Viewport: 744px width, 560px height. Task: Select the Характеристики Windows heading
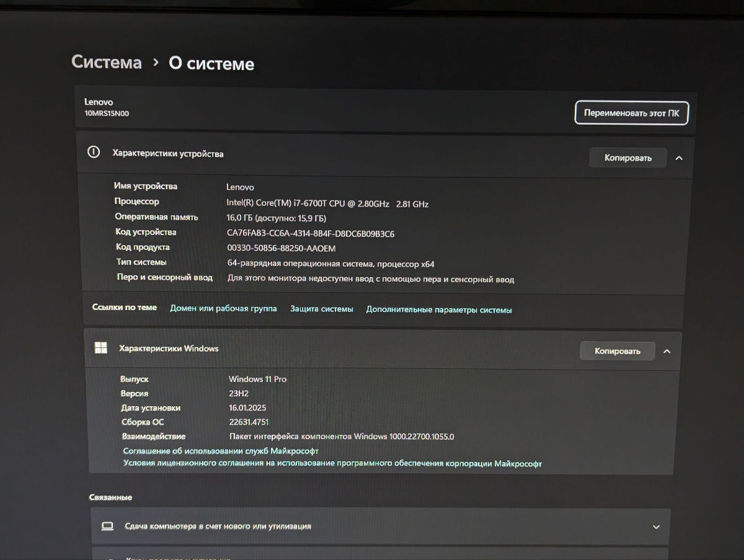(169, 349)
